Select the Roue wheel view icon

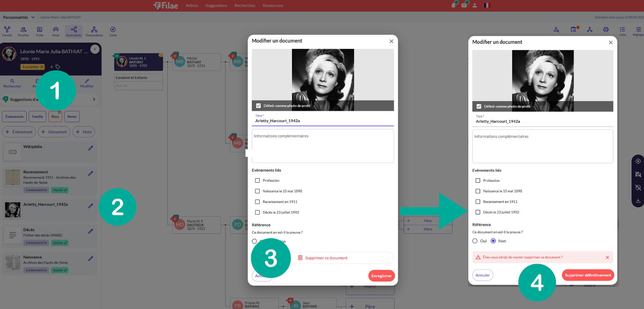(56, 31)
